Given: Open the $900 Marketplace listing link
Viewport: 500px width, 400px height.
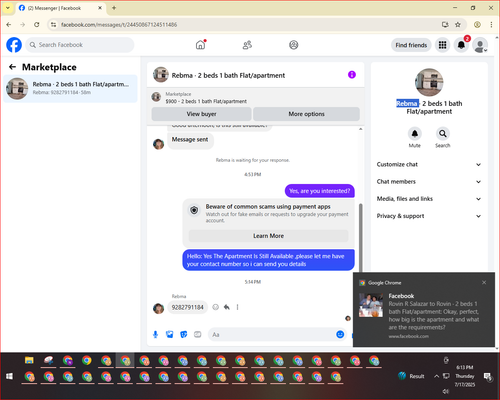Looking at the screenshot, I should pyautogui.click(x=206, y=101).
